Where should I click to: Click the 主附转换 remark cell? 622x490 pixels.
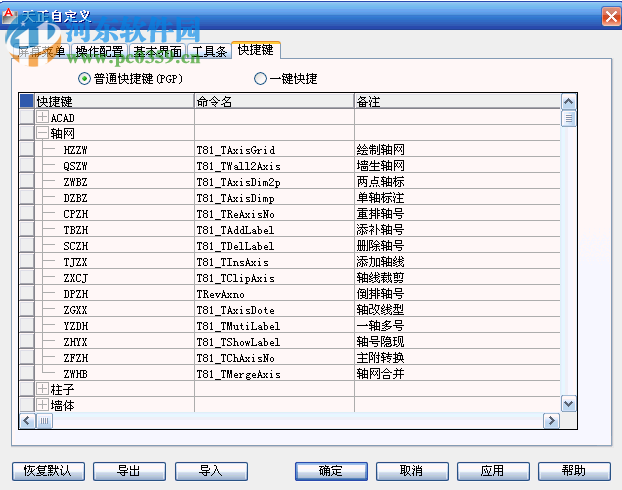[x=457, y=358]
